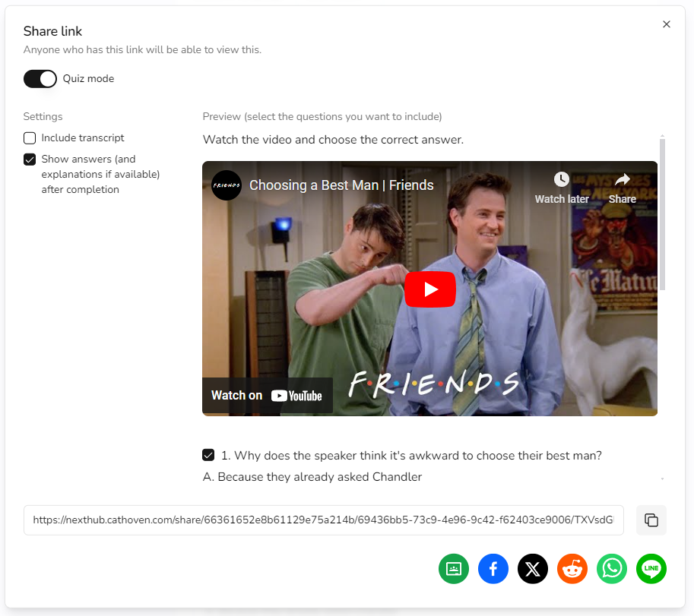Click the share URL text field
The image size is (694, 616).
point(323,520)
